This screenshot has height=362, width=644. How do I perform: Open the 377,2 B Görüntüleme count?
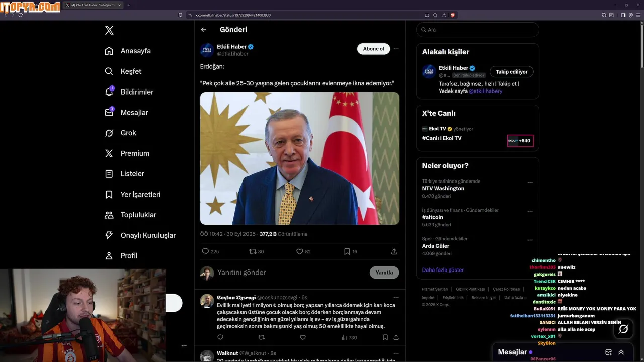click(283, 234)
